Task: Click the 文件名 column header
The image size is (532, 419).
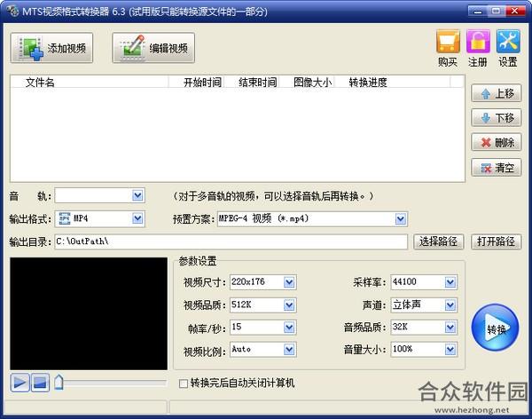Action: tap(90, 83)
